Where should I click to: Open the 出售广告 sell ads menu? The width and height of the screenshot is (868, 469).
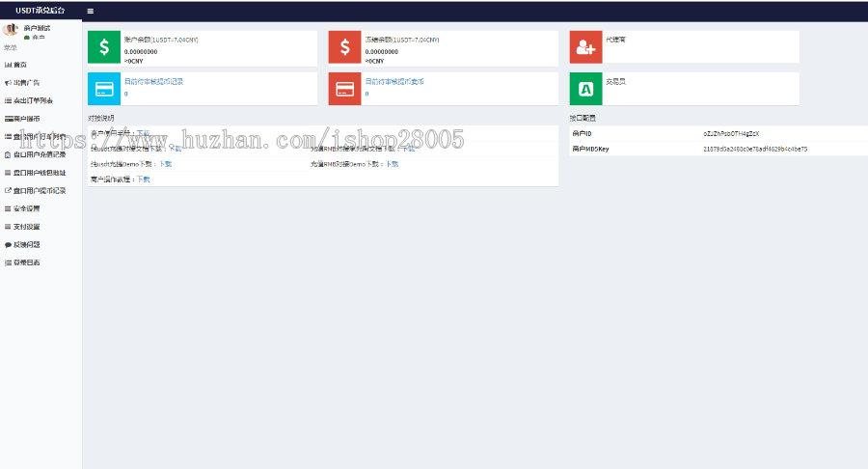tap(27, 82)
